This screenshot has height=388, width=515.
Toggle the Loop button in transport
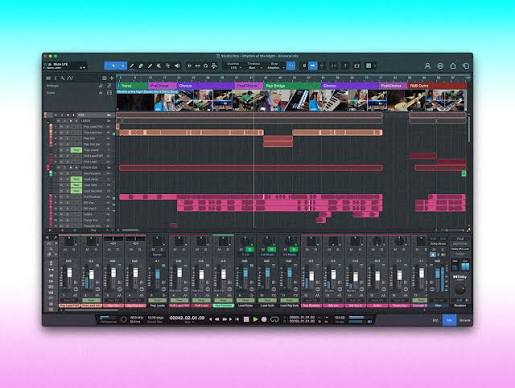coord(274,319)
